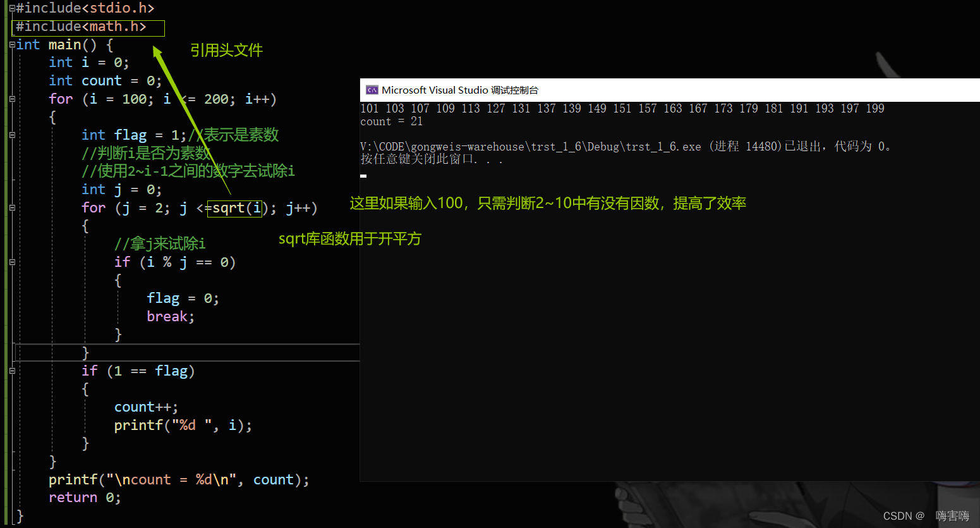Click the debug console window icon
Screen dimensions: 980x528
click(x=372, y=90)
